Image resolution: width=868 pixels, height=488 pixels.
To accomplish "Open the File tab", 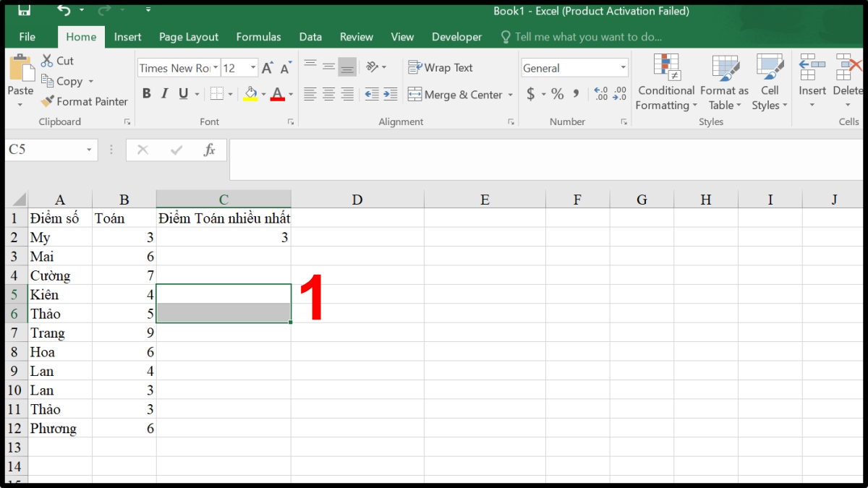I will pyautogui.click(x=27, y=37).
